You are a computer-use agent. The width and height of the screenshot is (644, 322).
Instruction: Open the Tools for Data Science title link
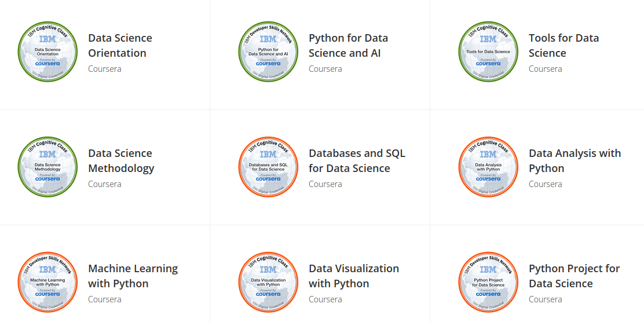click(x=563, y=46)
